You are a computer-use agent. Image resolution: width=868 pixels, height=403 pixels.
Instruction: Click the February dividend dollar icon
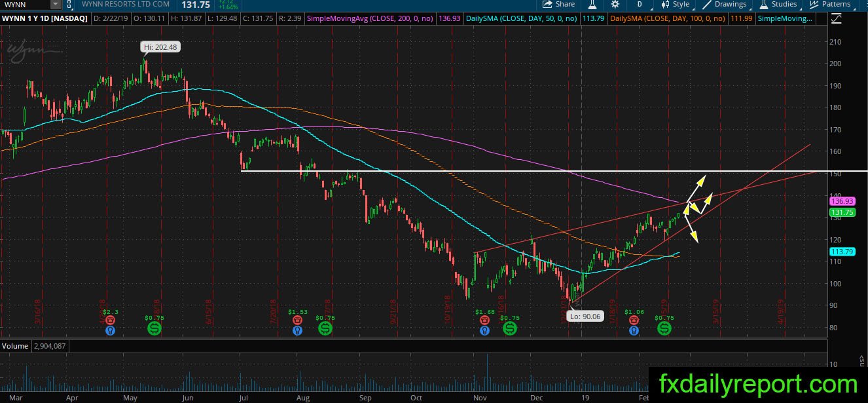[x=664, y=328]
